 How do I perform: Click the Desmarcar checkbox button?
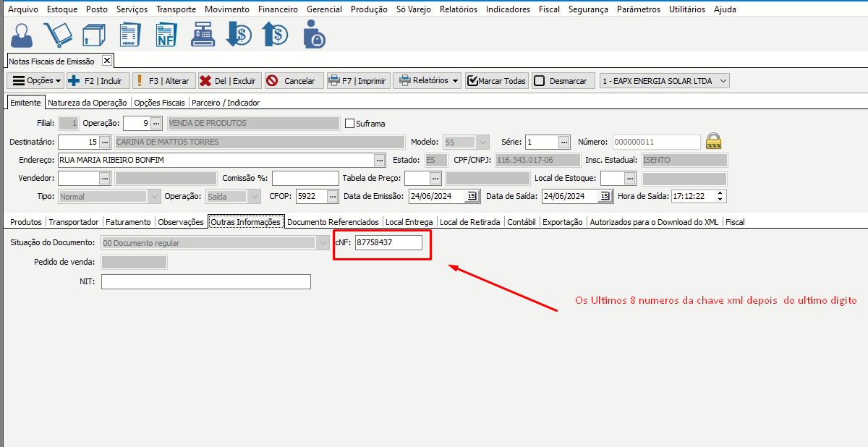point(563,81)
